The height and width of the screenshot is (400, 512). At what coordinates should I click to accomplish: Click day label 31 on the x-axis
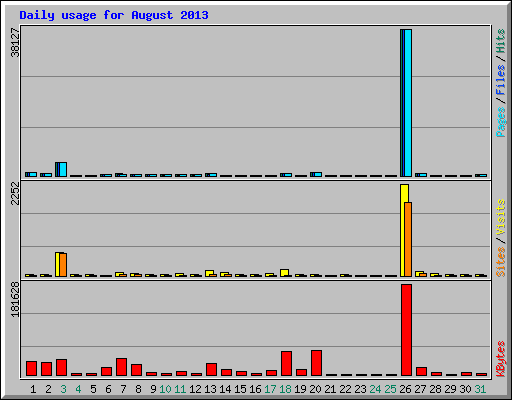[x=480, y=389]
